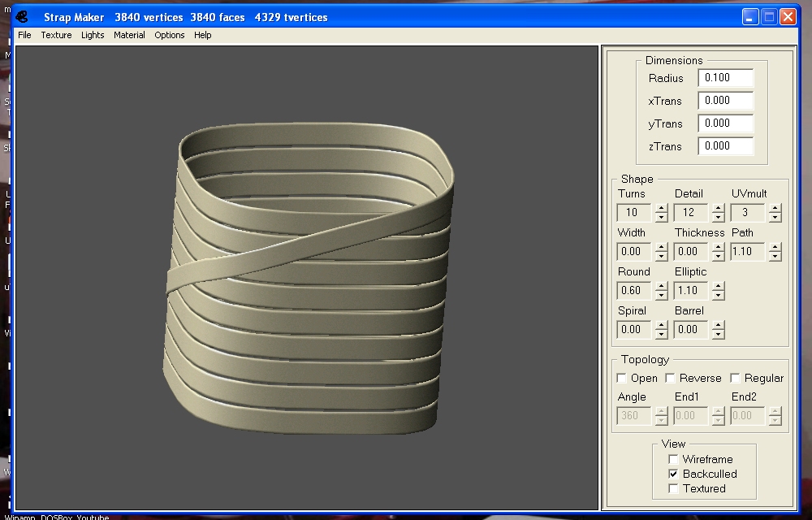Open the Material menu
Image resolution: width=812 pixels, height=520 pixels.
tap(129, 35)
